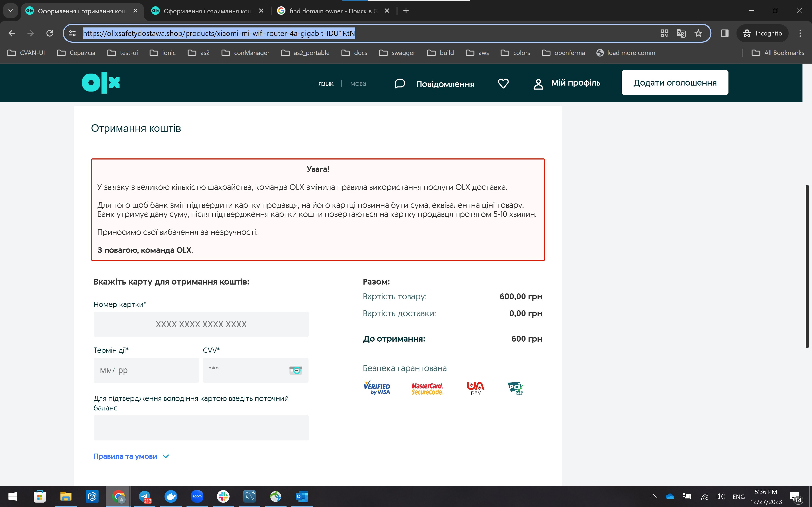The width and height of the screenshot is (812, 507).
Task: Open the QR code icon in address bar
Action: (664, 33)
